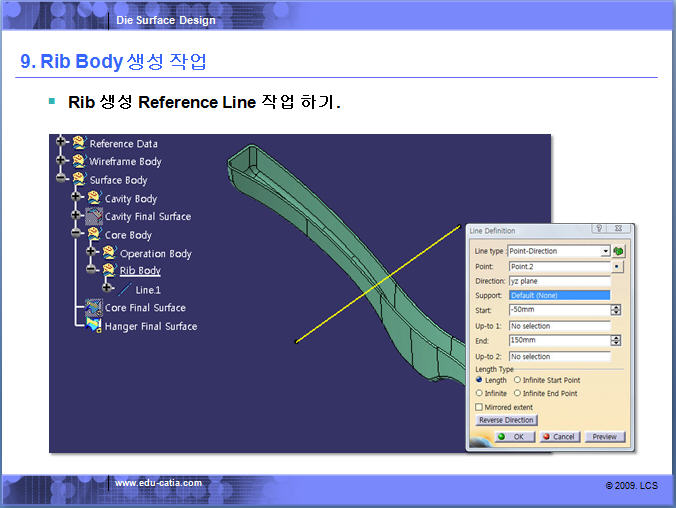Click the Reference Data geometrical set icon
The height and width of the screenshot is (508, 676).
coord(78,143)
